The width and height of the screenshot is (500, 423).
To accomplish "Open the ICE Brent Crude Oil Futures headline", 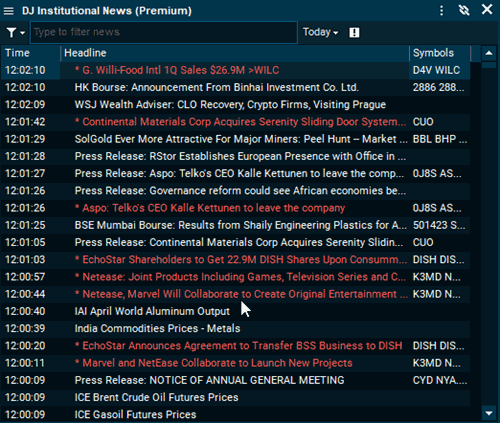I will pos(156,397).
